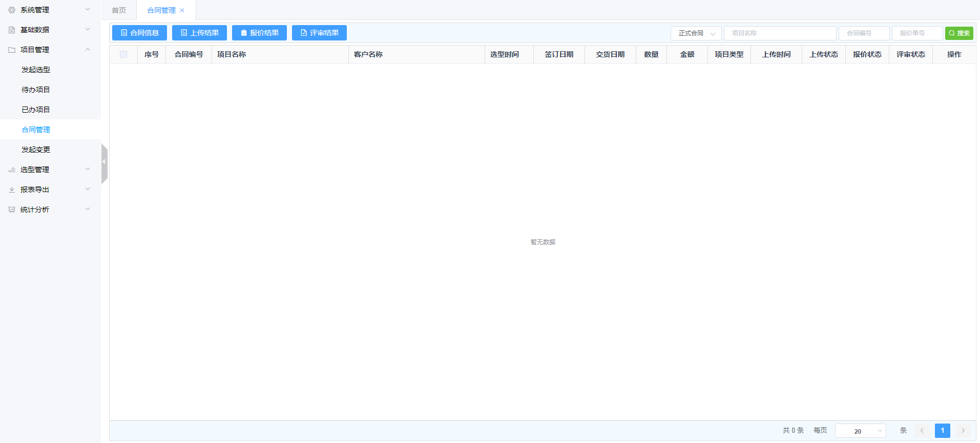The height and width of the screenshot is (443, 980).
Task: Open 发起变更 in the sidebar
Action: click(x=36, y=150)
